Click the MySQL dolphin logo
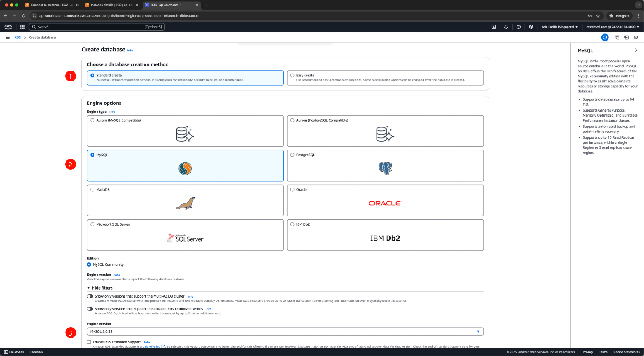 coord(185,168)
